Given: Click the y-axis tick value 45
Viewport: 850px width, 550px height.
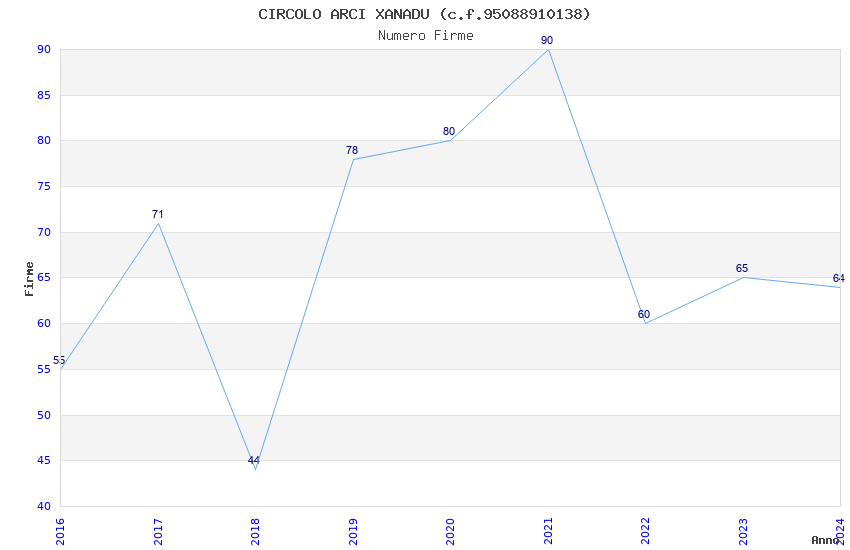Looking at the screenshot, I should click(44, 461).
